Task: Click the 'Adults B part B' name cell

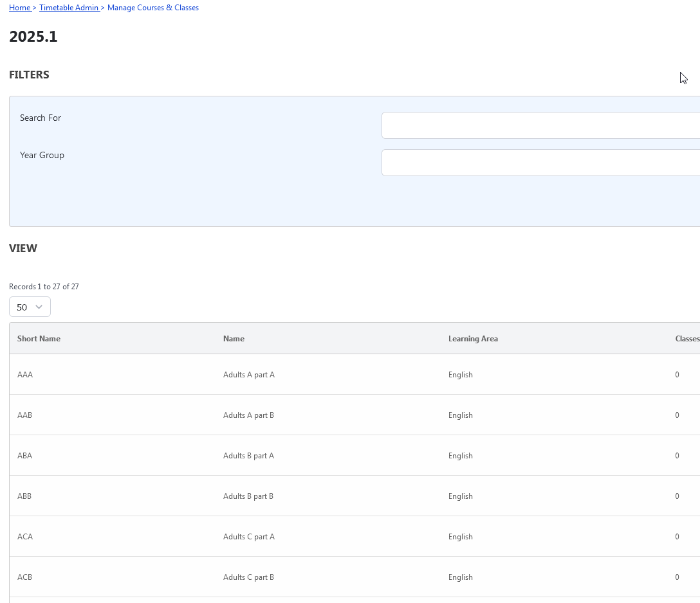Action: point(248,496)
